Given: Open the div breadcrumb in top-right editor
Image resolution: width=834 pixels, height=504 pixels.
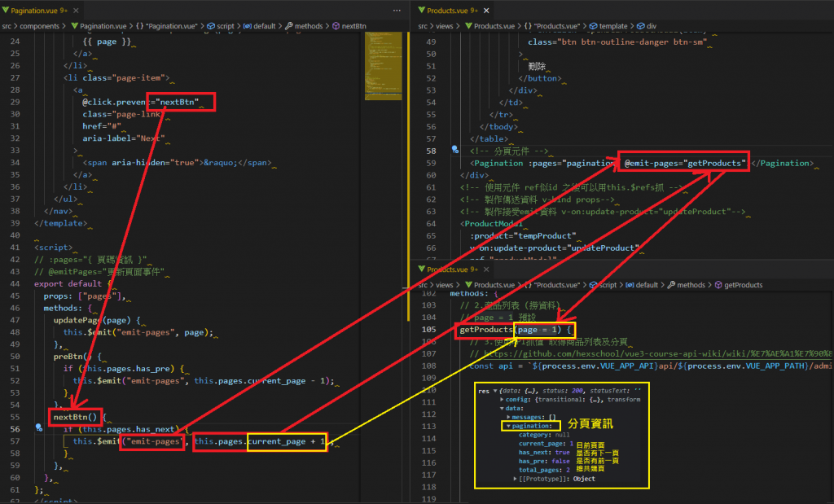Looking at the screenshot, I should [647, 26].
